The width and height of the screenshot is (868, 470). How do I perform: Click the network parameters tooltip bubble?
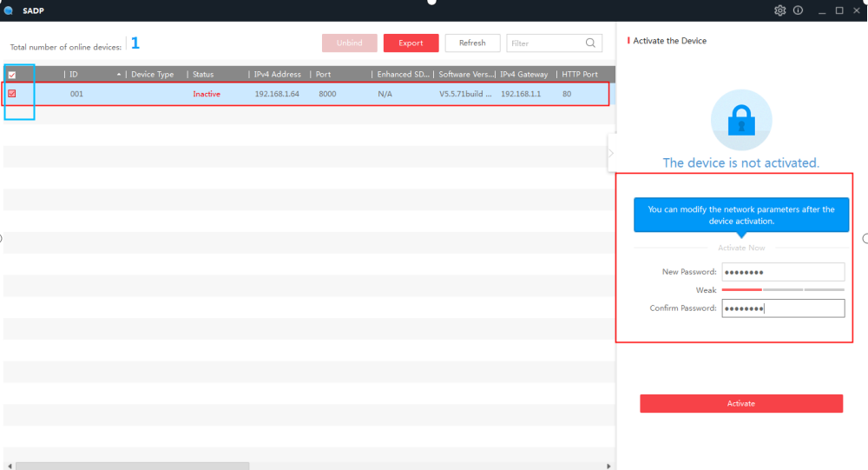pos(741,215)
